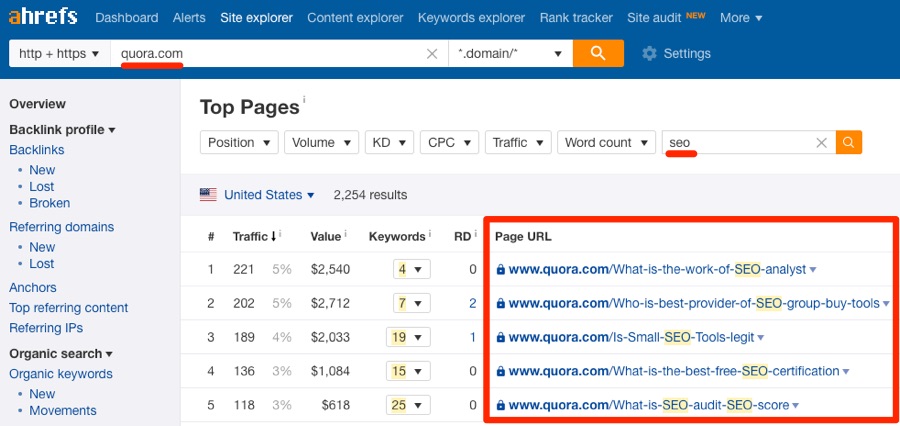Open the Is-Small-SEO-Tools-legit page link
The width and height of the screenshot is (900, 426).
[x=630, y=337]
